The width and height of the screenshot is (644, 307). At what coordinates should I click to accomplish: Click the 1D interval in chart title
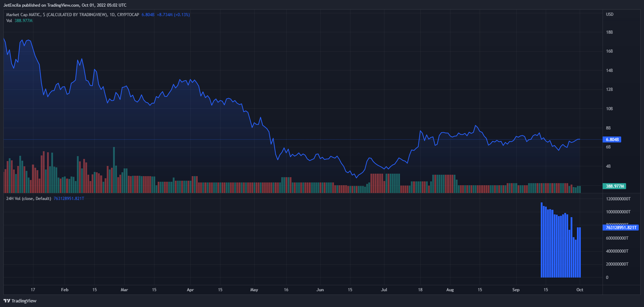coord(112,15)
